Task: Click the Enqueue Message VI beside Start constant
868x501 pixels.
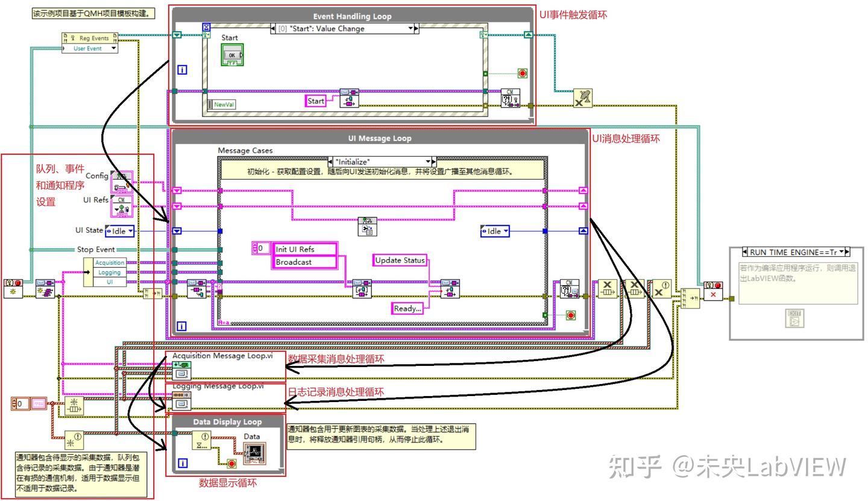Action: [x=350, y=98]
